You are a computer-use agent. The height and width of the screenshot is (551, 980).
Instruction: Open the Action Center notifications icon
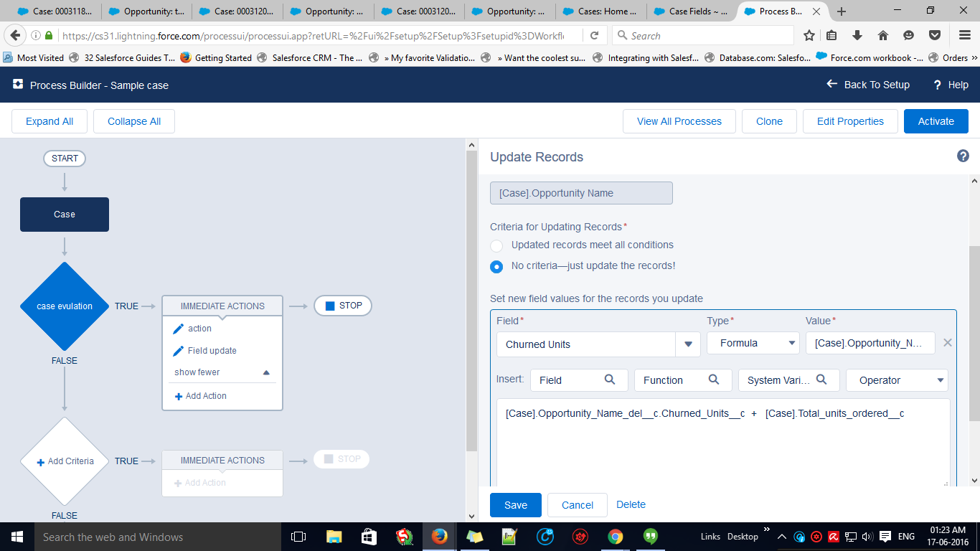885,537
